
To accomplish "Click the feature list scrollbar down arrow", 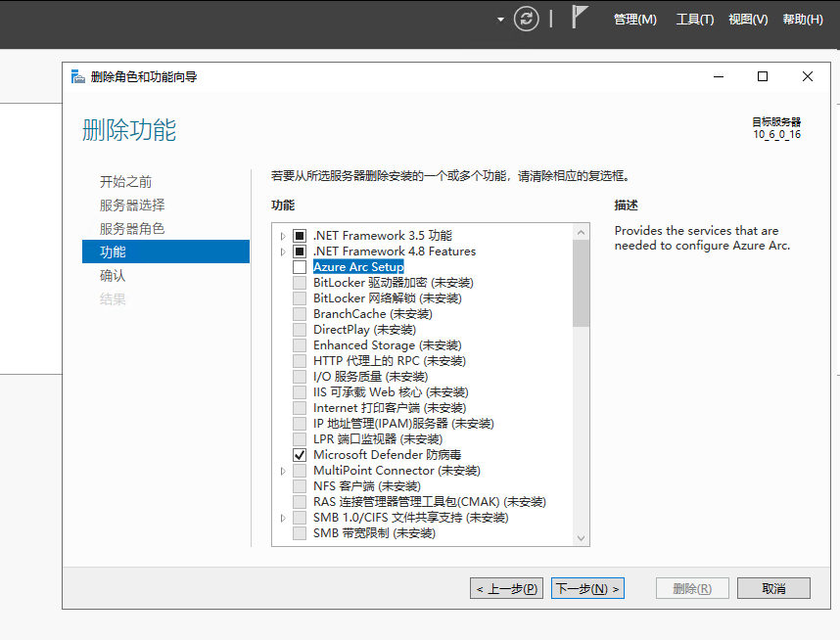I will click(x=582, y=538).
